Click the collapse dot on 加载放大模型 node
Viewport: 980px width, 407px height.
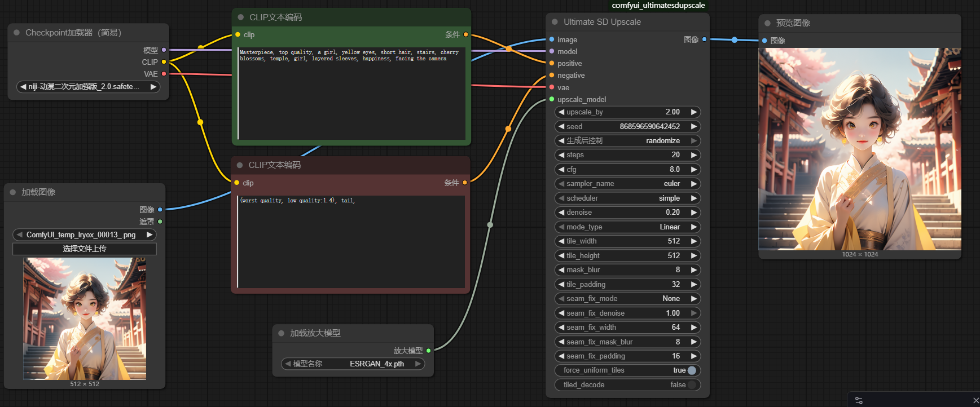(281, 333)
